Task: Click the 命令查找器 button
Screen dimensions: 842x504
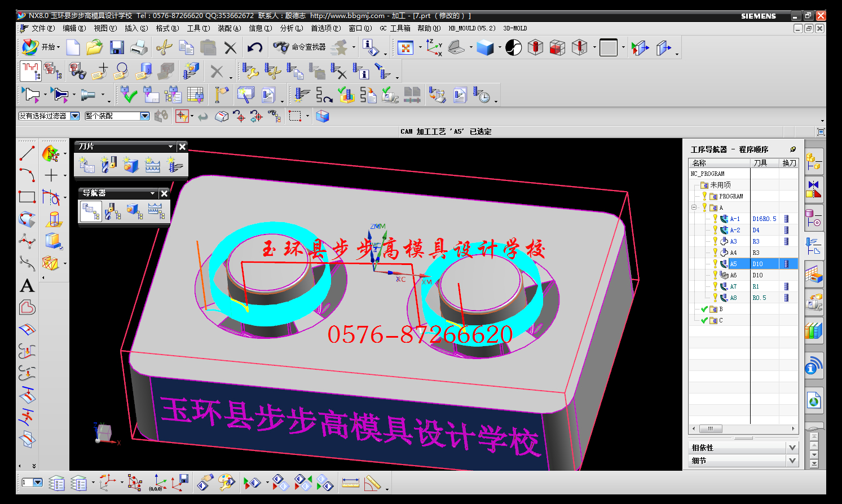Action: pos(300,47)
